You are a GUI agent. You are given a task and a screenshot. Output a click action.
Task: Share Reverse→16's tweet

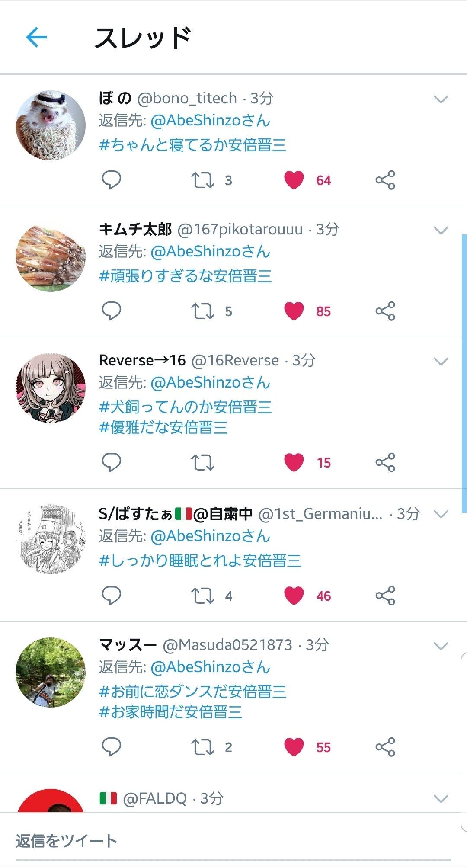click(385, 462)
